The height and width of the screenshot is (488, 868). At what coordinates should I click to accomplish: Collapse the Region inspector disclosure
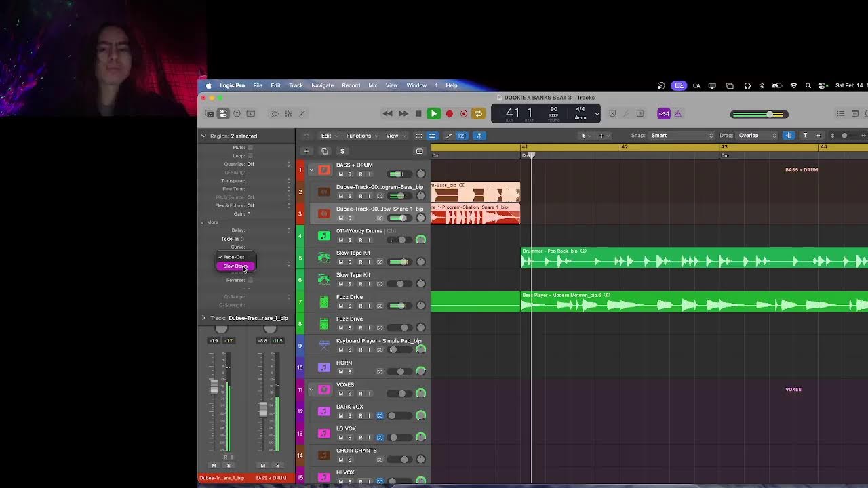tap(203, 136)
